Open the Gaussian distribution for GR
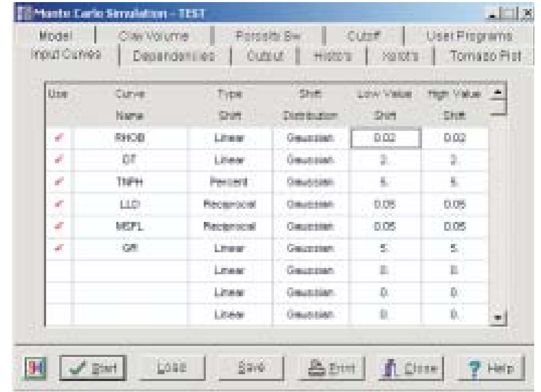Viewport: 541px width, 392px height. tap(311, 248)
